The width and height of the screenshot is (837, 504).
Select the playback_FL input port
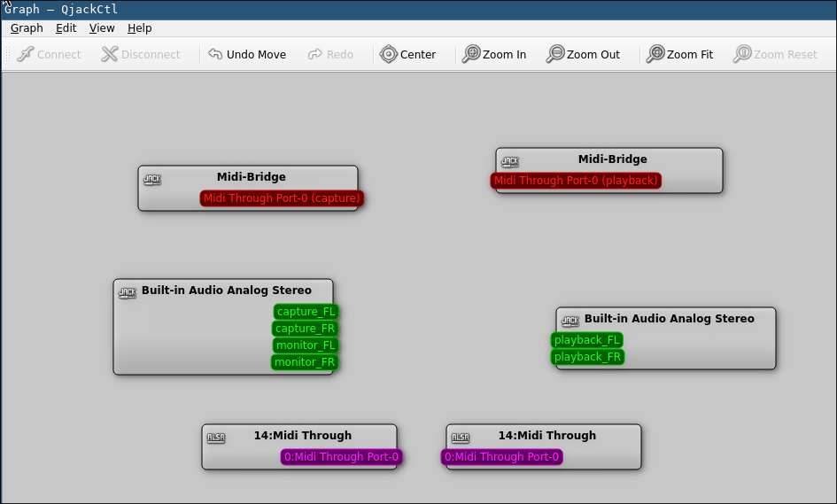pos(587,340)
